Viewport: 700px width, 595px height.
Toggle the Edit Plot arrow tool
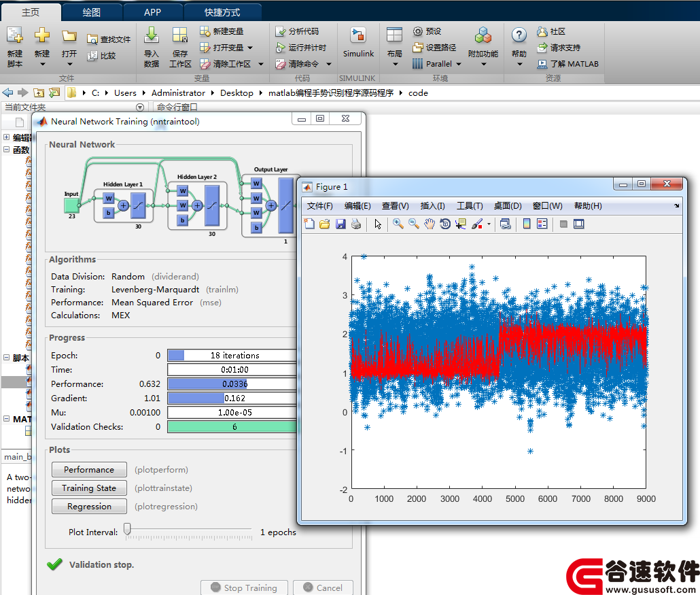tap(378, 224)
